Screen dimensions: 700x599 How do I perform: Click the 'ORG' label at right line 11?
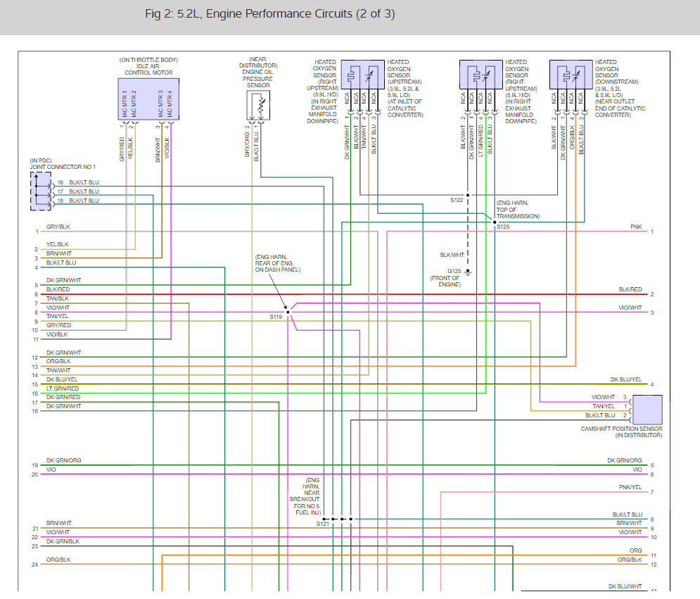pos(636,550)
